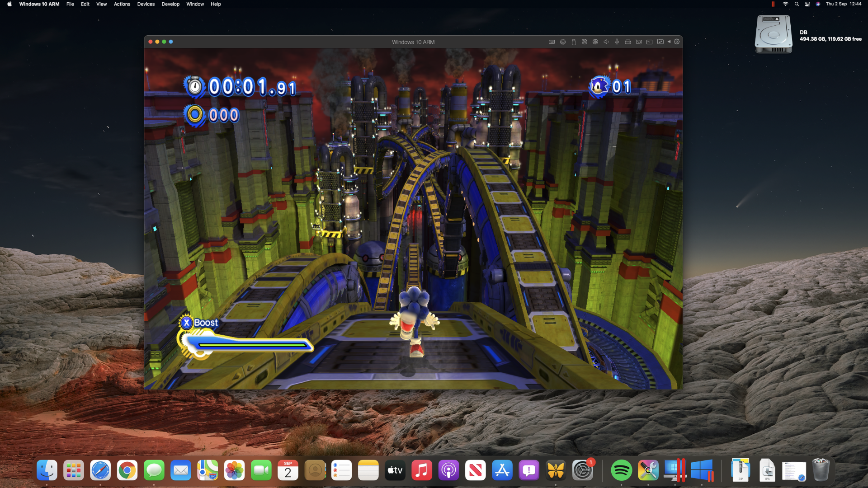Open the USB devices icon in VM toolbar

point(574,42)
